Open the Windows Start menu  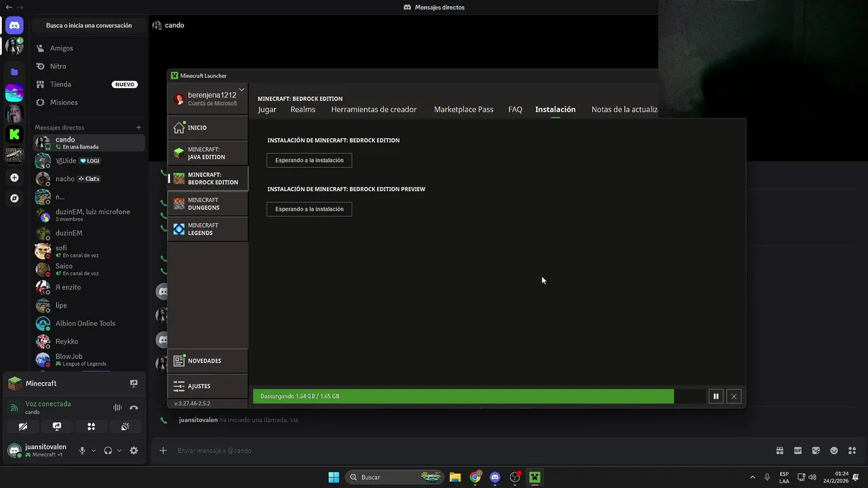[334, 477]
